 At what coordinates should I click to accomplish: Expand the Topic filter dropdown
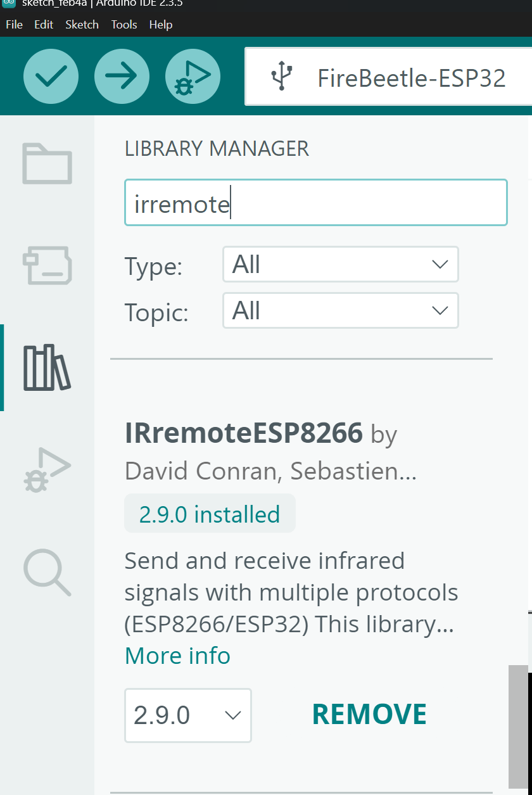pyautogui.click(x=340, y=310)
